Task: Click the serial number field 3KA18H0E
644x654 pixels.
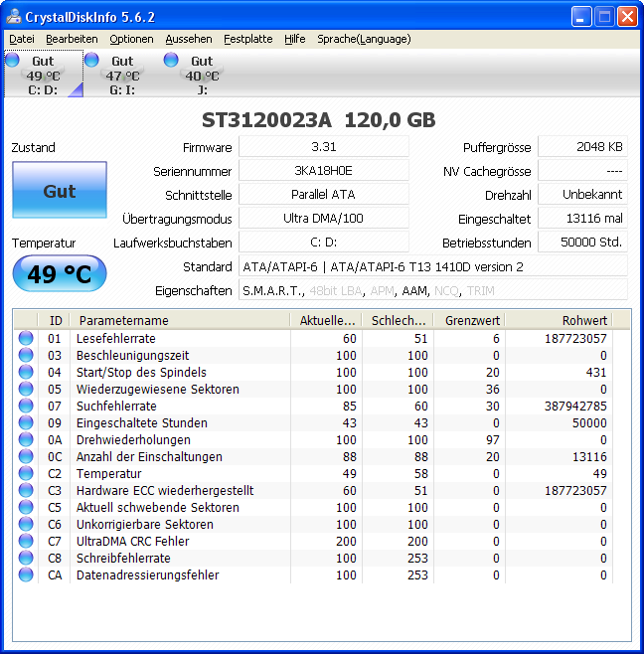Action: click(x=324, y=171)
